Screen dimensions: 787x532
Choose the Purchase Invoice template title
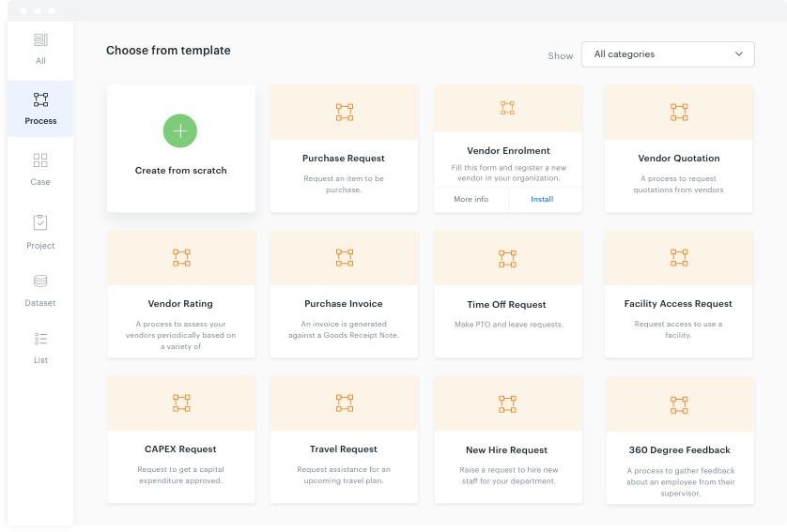pos(344,304)
